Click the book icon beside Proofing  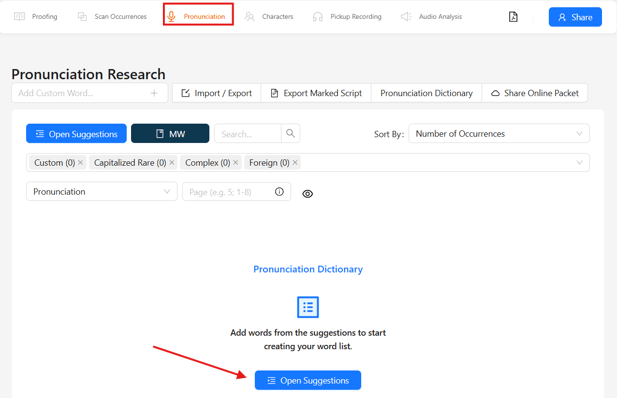[x=19, y=17]
